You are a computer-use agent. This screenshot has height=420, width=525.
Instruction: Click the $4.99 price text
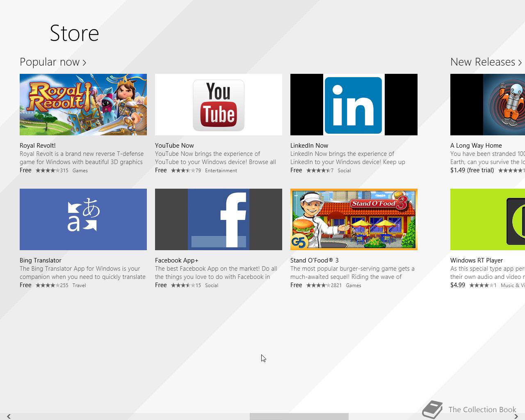[x=458, y=285]
